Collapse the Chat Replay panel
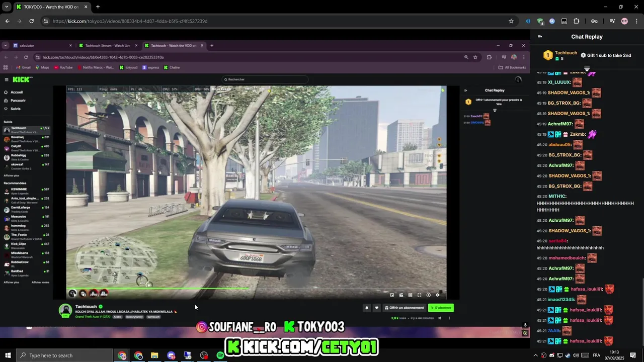The height and width of the screenshot is (362, 644). 540,37
